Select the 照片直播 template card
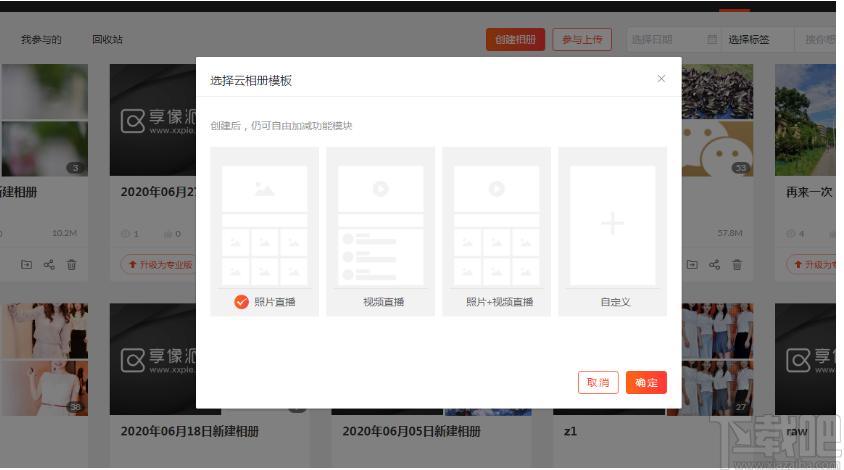This screenshot has height=470, width=844. click(x=264, y=232)
